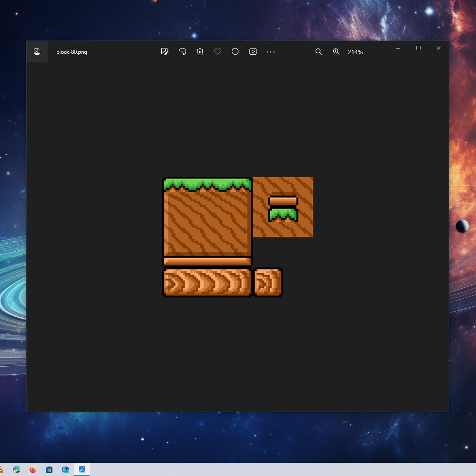
Task: Open file information for block-80.png
Action: click(235, 52)
